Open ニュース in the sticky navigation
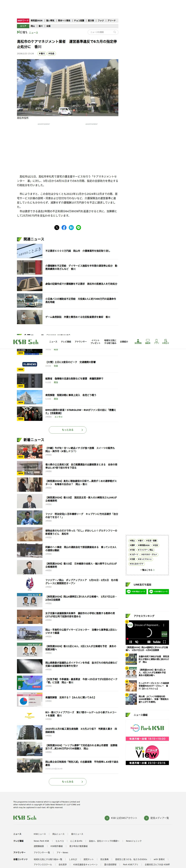The height and width of the screenshot is (868, 186). click(x=53, y=342)
